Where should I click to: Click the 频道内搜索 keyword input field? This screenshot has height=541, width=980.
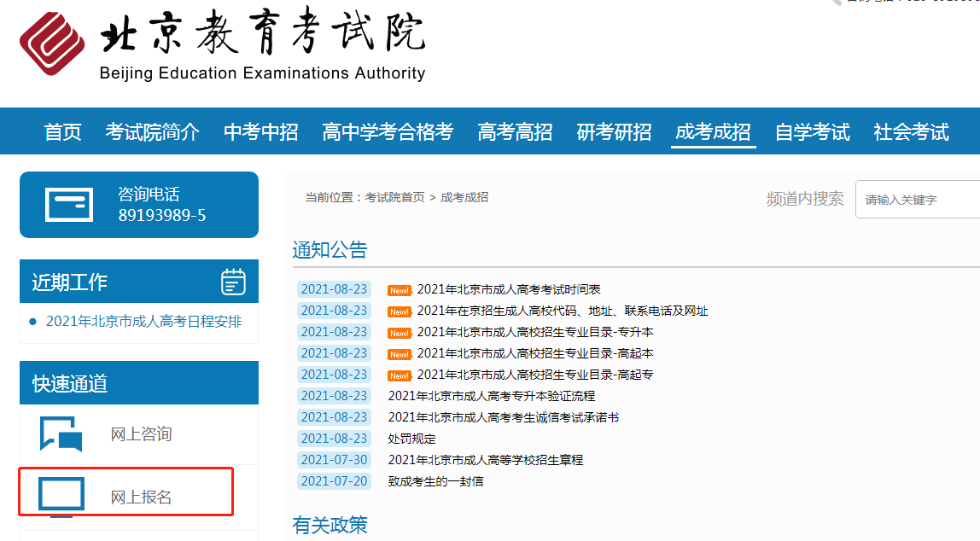point(918,200)
